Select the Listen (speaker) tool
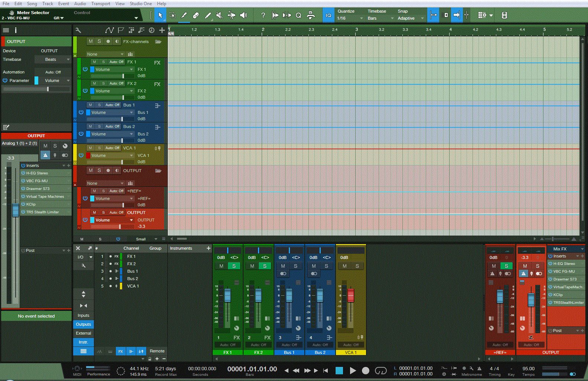The image size is (588, 381). point(243,15)
